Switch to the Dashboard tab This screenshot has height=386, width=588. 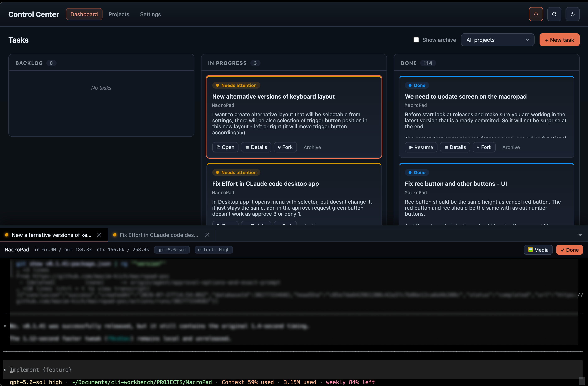coord(84,14)
